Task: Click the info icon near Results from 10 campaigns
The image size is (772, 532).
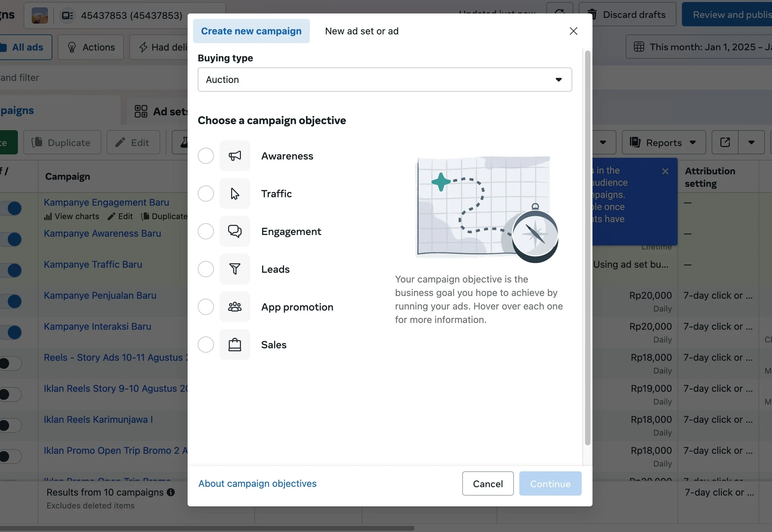Action: point(171,492)
